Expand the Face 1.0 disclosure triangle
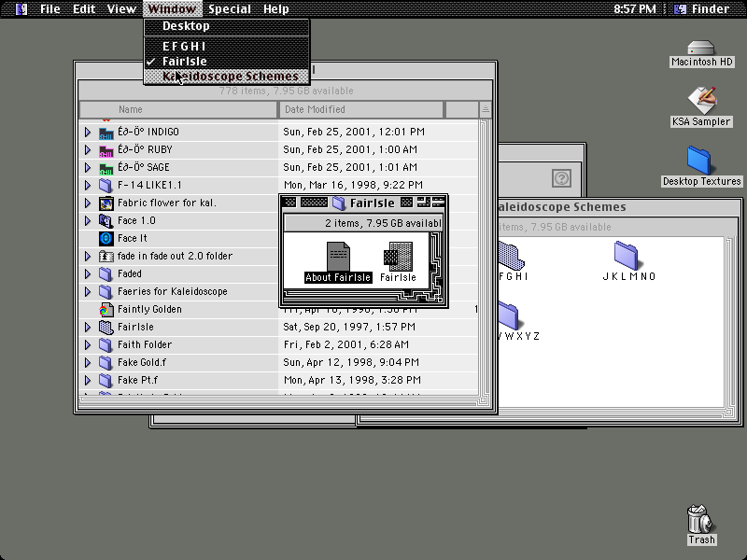 88,220
